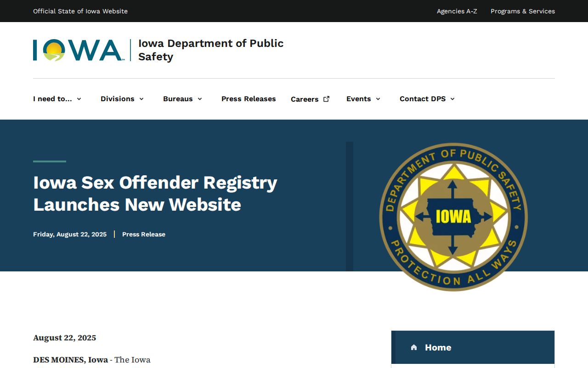
Task: Click the house icon beside Home
Action: click(414, 347)
